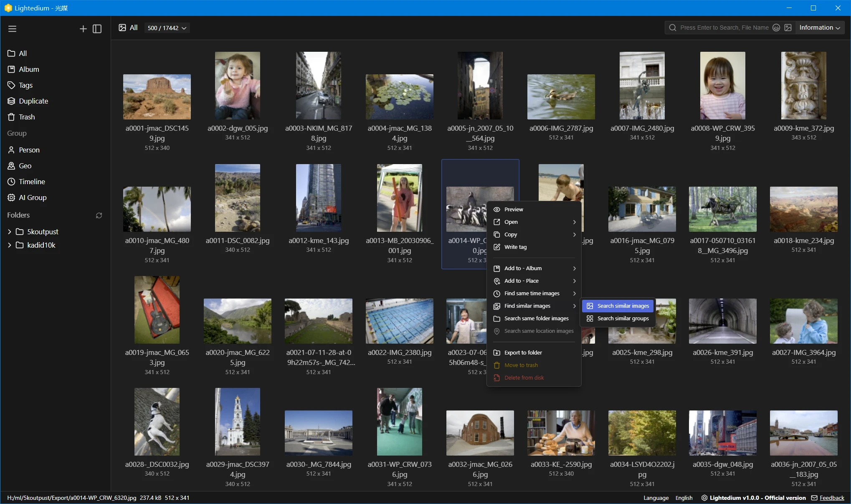
Task: Open the AI Group section
Action: 33,198
